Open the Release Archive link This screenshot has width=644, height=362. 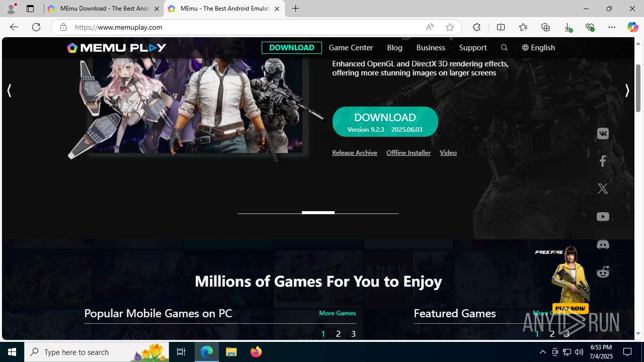(355, 153)
